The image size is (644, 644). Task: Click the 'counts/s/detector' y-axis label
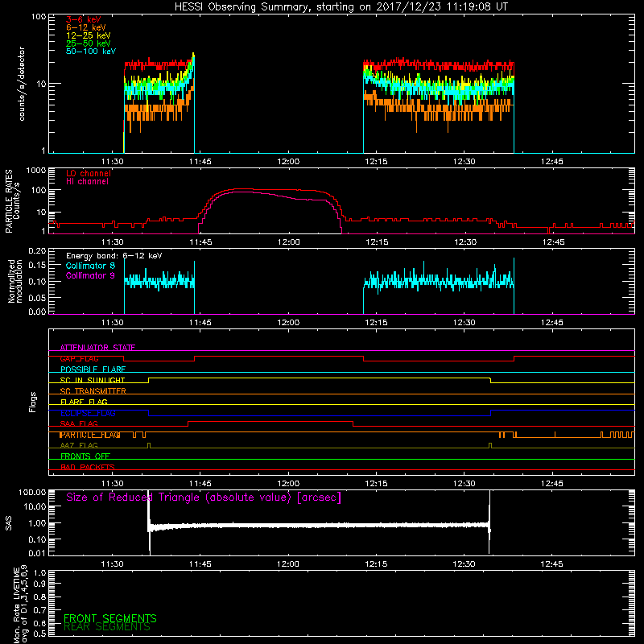(x=22, y=84)
